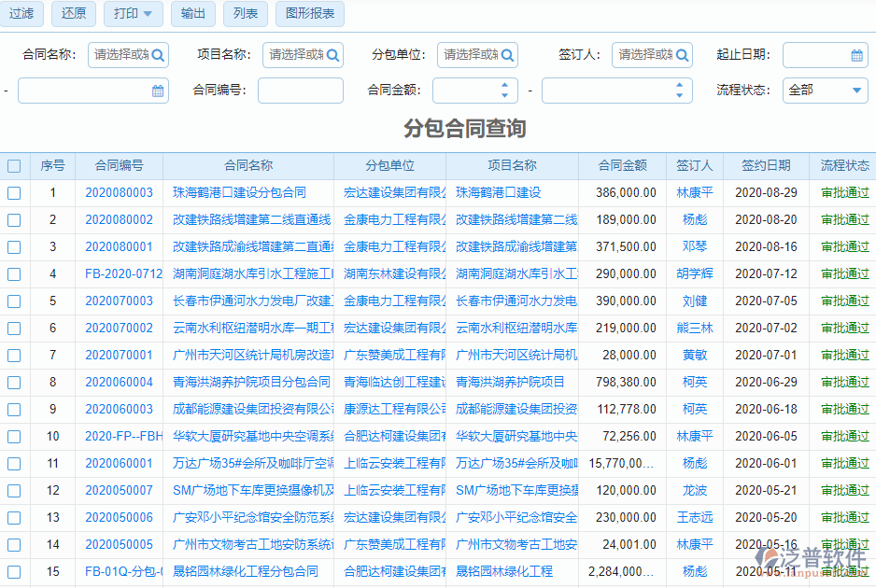Image resolution: width=876 pixels, height=588 pixels.
Task: Click the signer (签订人) search magnifier icon
Action: click(683, 55)
